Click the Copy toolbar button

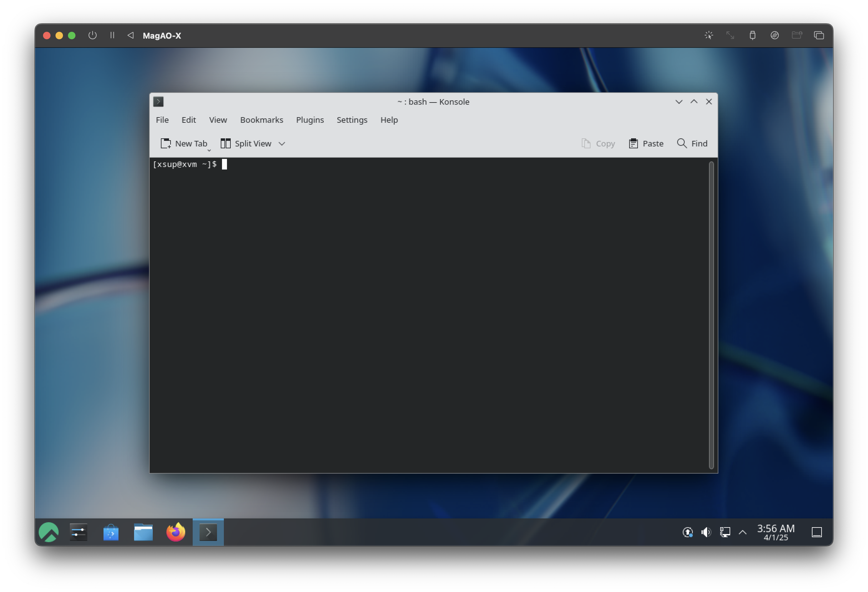[598, 143]
